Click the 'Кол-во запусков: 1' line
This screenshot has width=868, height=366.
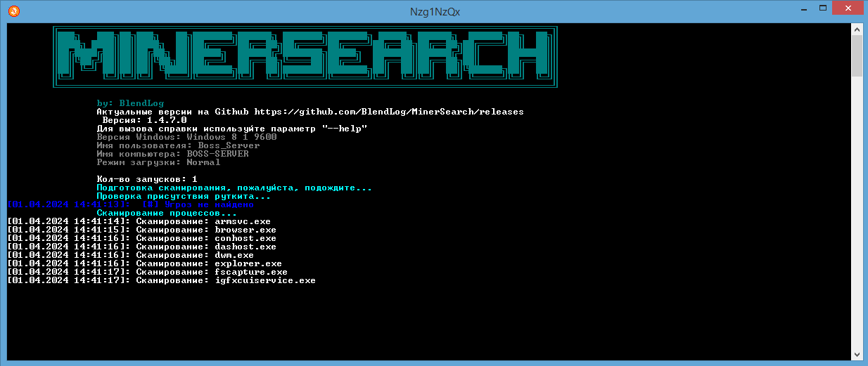point(147,179)
